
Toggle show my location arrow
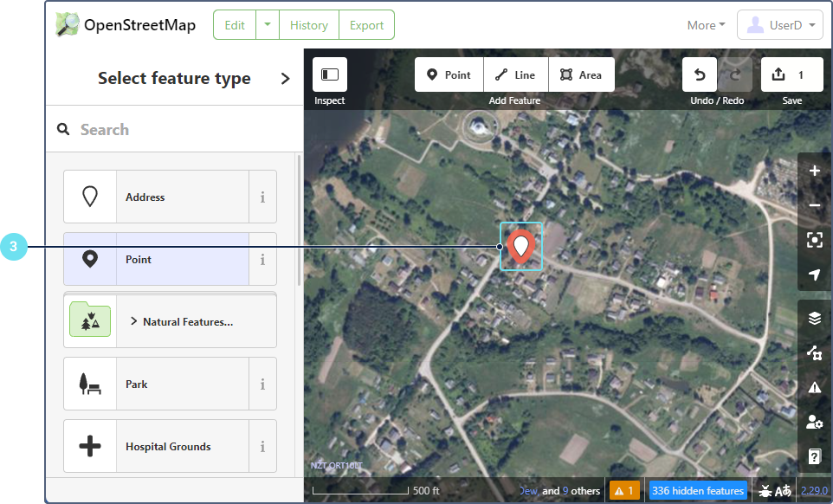coord(814,275)
